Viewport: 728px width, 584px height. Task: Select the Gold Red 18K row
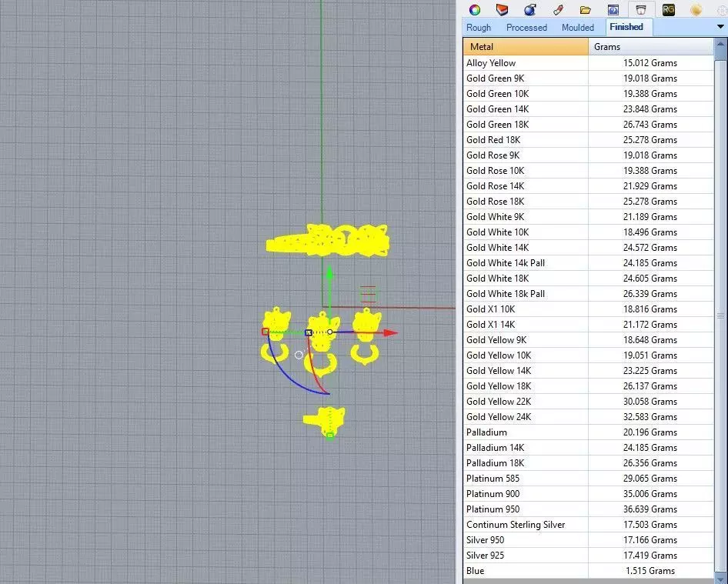(588, 140)
